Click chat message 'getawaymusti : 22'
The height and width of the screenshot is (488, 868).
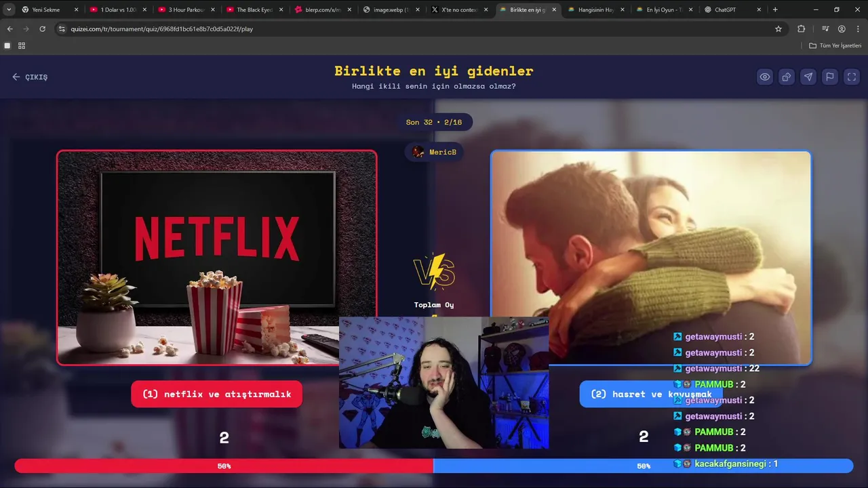pos(716,368)
